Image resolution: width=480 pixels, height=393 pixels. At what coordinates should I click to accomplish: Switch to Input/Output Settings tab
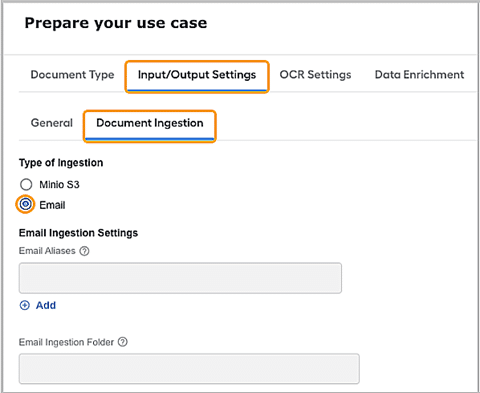coord(197,75)
